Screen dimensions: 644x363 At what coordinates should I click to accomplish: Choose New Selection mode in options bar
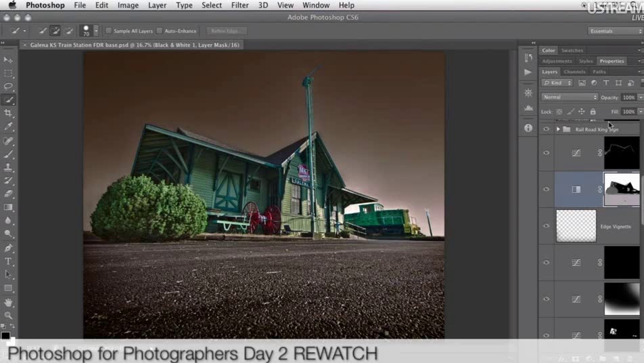click(43, 31)
